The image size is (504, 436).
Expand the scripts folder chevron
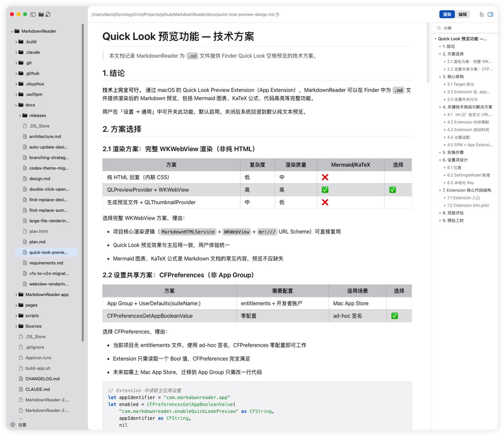[16, 316]
